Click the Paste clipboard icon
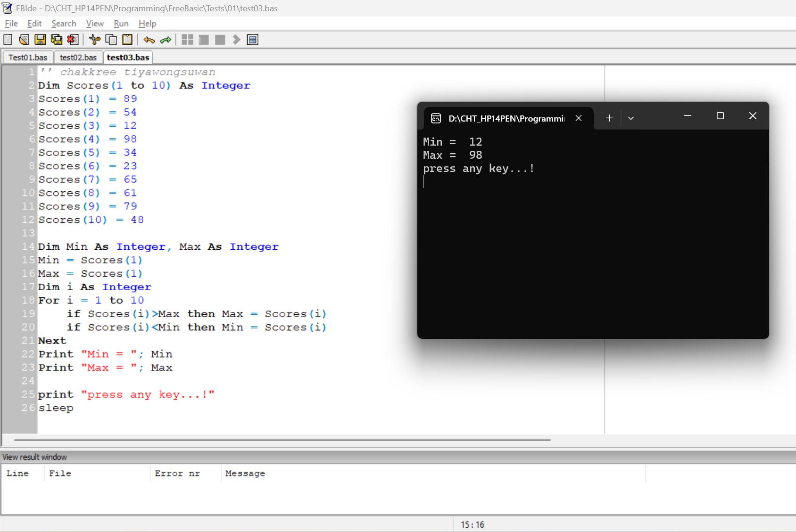Viewport: 796px width, 532px height. pyautogui.click(x=127, y=40)
